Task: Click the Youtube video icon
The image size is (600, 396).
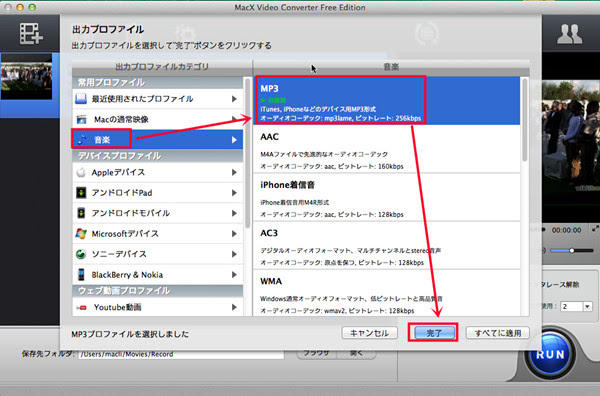Action: [x=81, y=307]
